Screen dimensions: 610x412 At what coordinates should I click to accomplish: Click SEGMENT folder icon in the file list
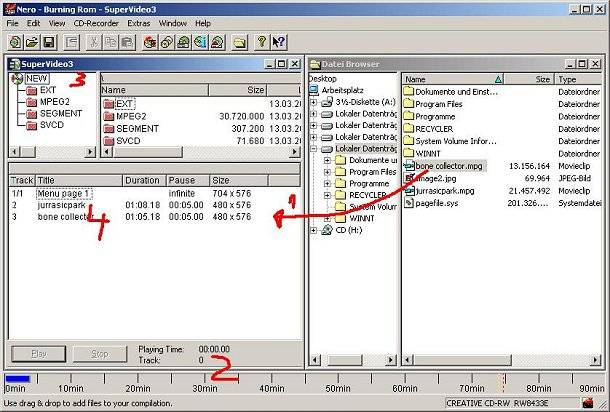pyautogui.click(x=109, y=129)
